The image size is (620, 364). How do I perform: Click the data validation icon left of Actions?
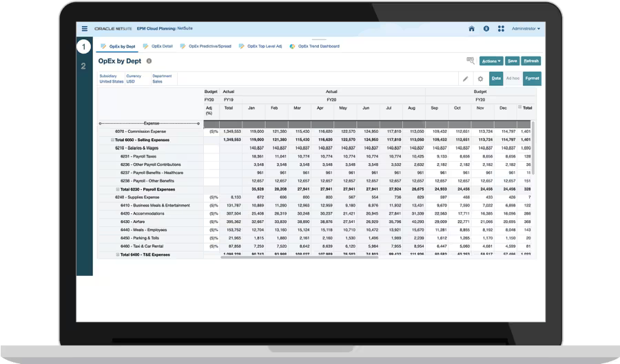click(471, 61)
